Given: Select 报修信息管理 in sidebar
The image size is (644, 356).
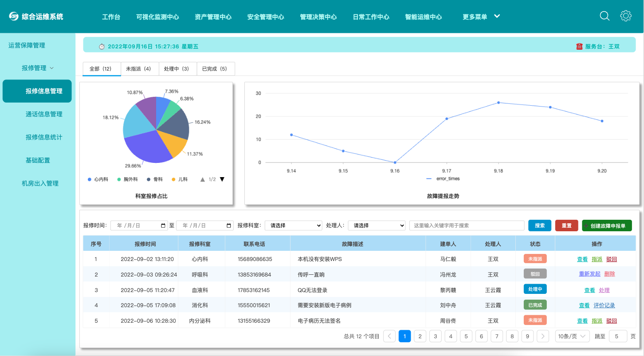Looking at the screenshot, I should 37,91.
